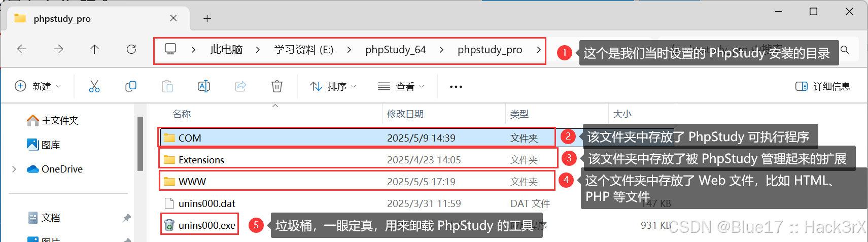
Task: Open the 排序 (Sort) dropdown
Action: (x=333, y=86)
